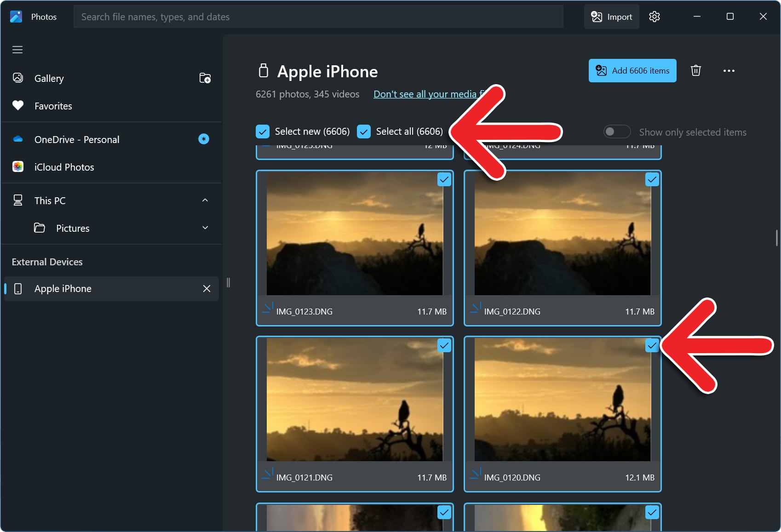
Task: Uncheck the Select all (6606) checkbox
Action: (364, 132)
